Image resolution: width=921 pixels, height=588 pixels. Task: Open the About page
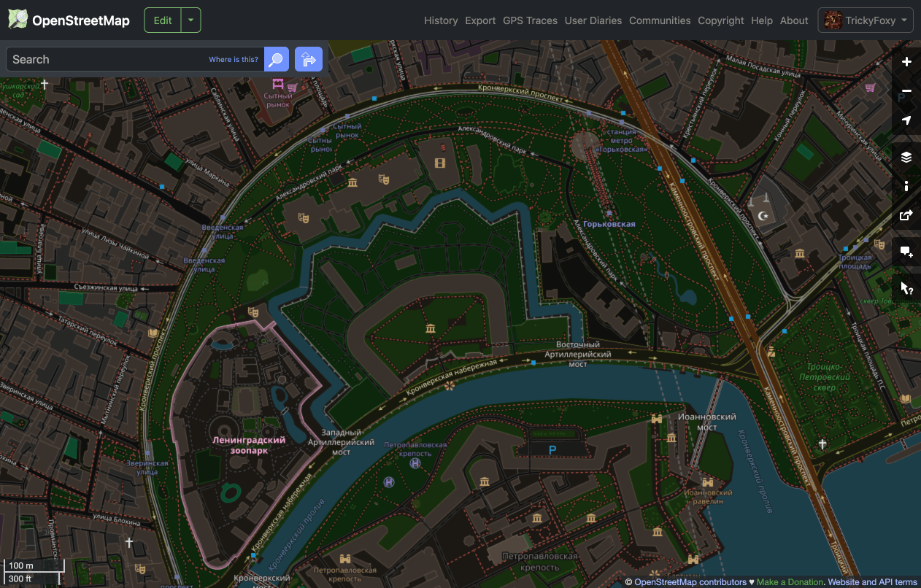point(794,20)
